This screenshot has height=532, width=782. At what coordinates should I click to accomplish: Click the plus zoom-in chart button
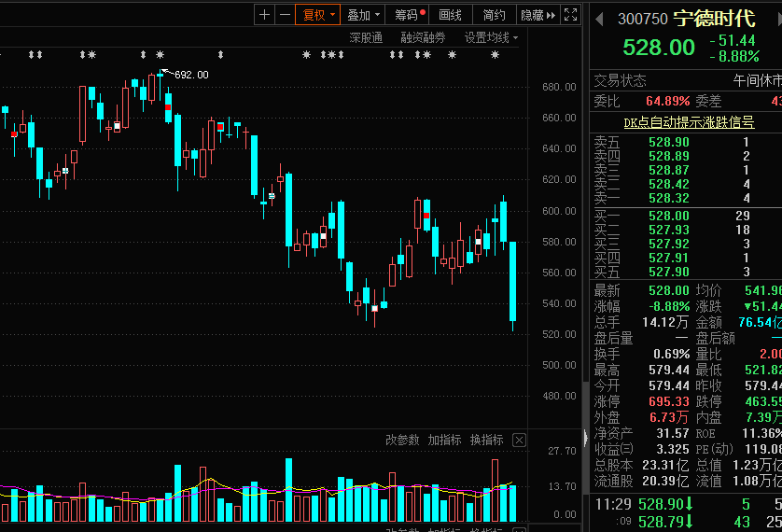(265, 14)
